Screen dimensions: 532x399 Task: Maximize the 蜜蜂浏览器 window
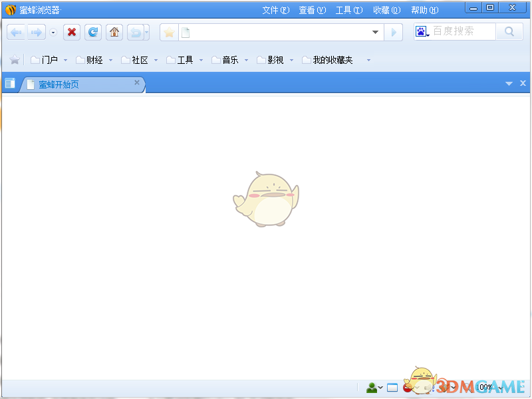(x=490, y=7)
